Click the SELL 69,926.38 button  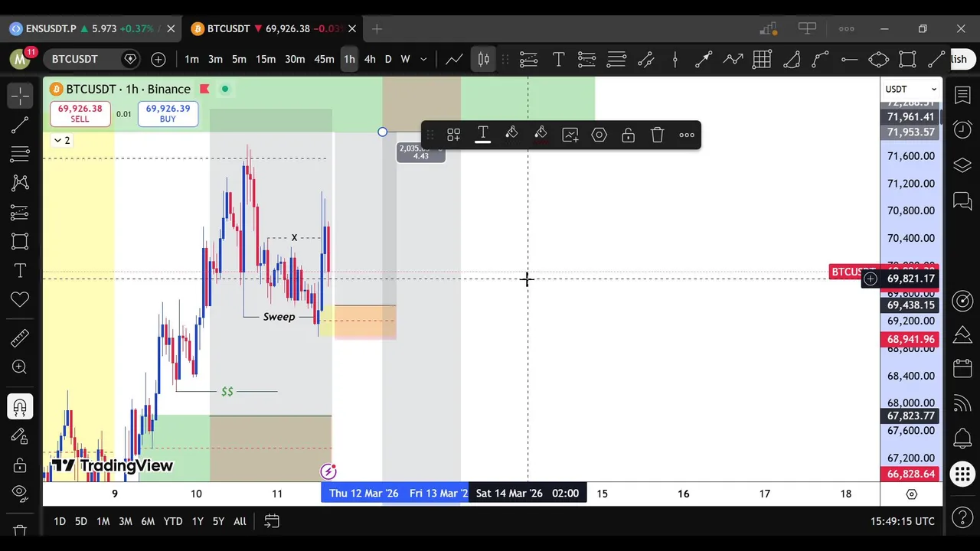(x=80, y=113)
